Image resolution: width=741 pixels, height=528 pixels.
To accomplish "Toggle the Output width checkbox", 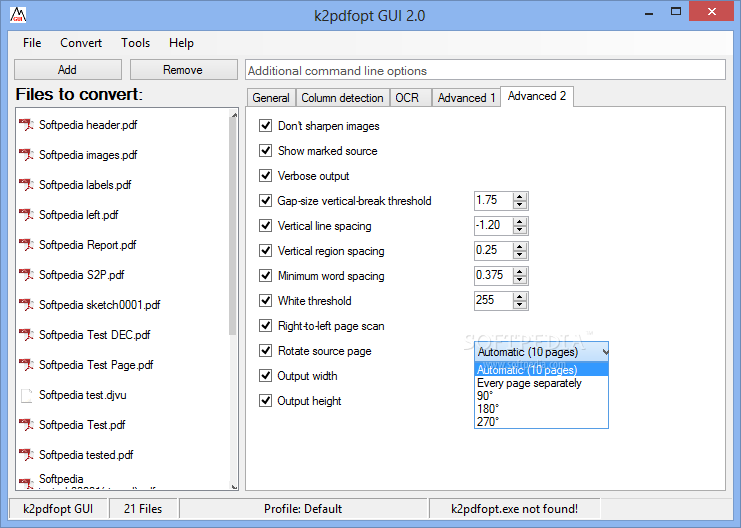I will click(x=266, y=376).
